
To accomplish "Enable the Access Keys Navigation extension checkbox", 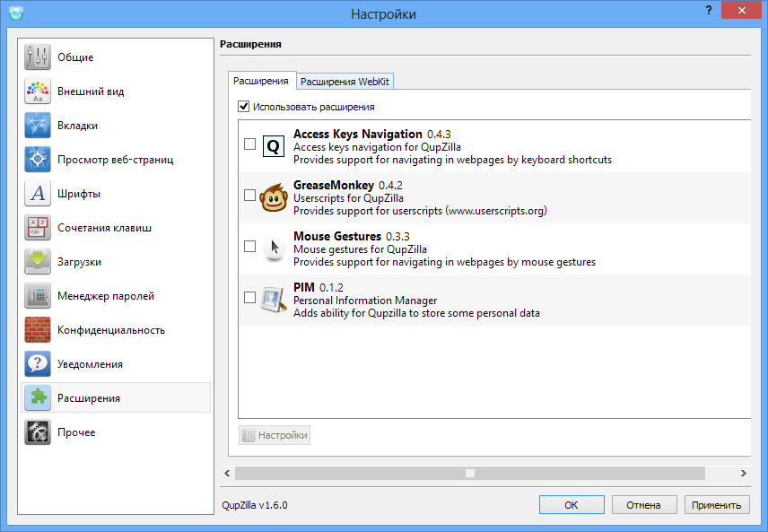I will [249, 144].
